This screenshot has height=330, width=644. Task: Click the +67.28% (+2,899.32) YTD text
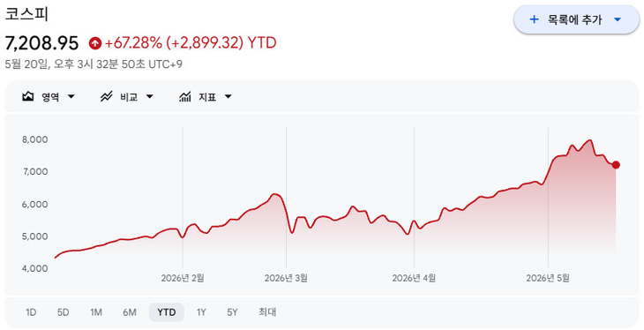191,42
